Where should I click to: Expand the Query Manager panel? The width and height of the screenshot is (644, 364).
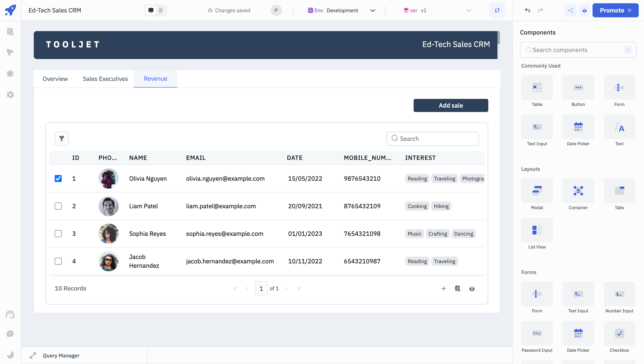(x=33, y=355)
